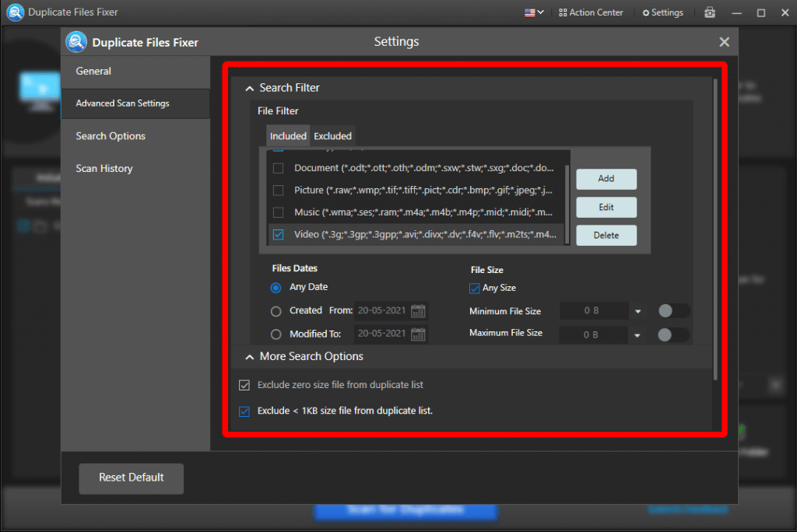Switch to the Excluded tab
This screenshot has height=532, width=797.
click(332, 135)
